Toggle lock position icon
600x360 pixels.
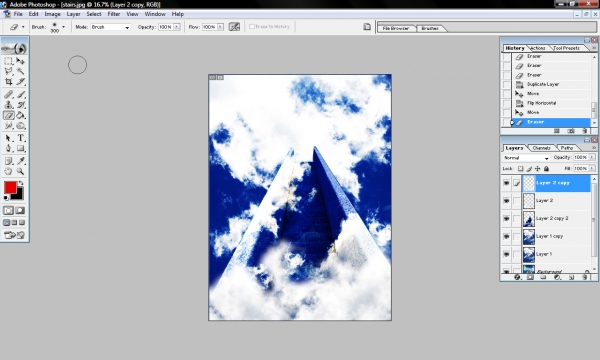click(538, 169)
